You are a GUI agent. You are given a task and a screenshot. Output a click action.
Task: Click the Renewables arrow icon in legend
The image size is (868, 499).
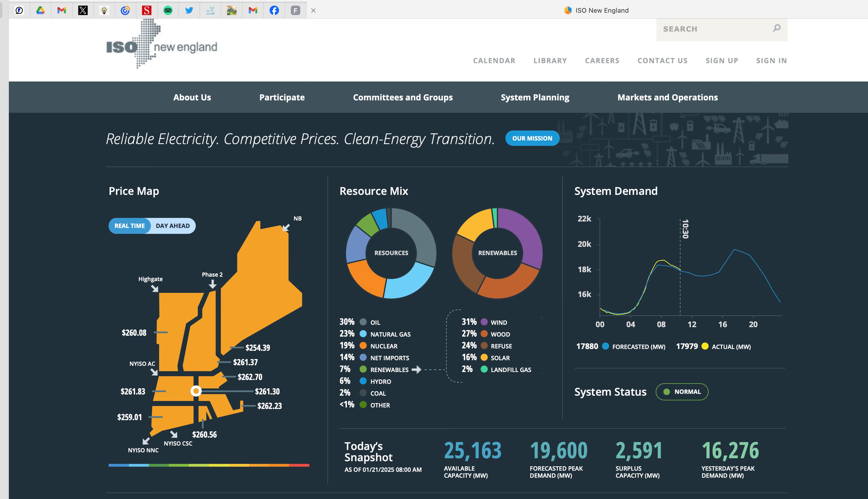tap(416, 369)
